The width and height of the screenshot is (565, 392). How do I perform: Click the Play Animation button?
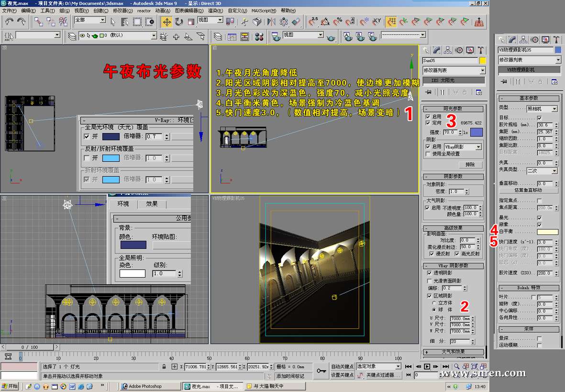tap(427, 367)
